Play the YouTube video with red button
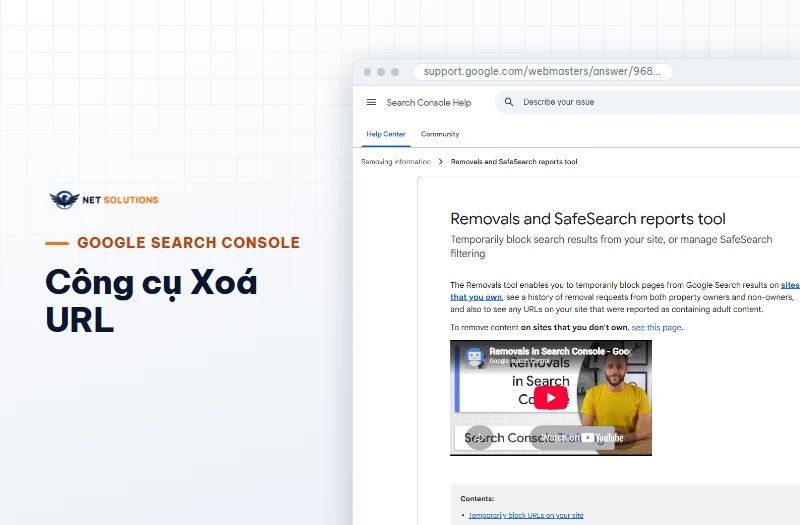The image size is (800, 525). tap(551, 398)
